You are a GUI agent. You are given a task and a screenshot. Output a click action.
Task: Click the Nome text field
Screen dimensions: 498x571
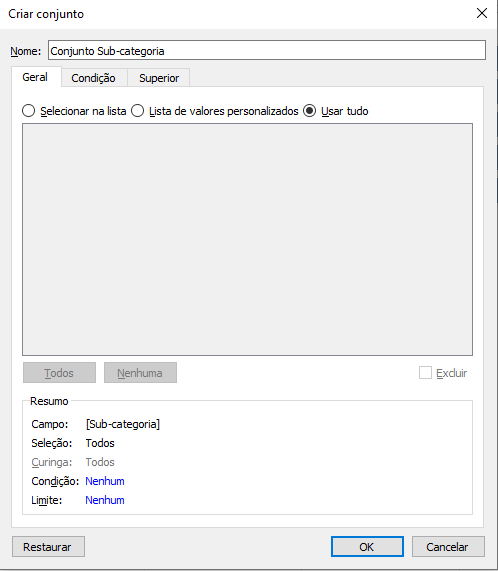click(267, 50)
